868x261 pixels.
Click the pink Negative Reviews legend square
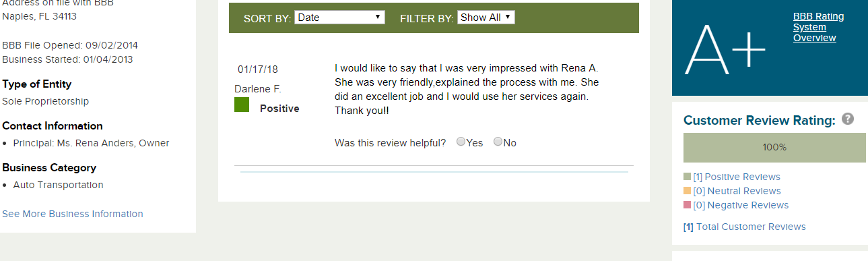tap(687, 205)
